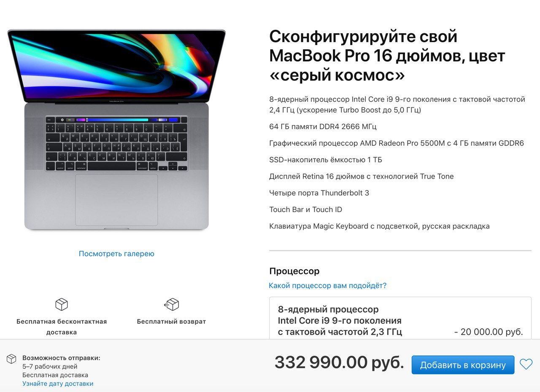
Task: Click the - 20 000.00 руб. price difference
Action: (x=489, y=332)
